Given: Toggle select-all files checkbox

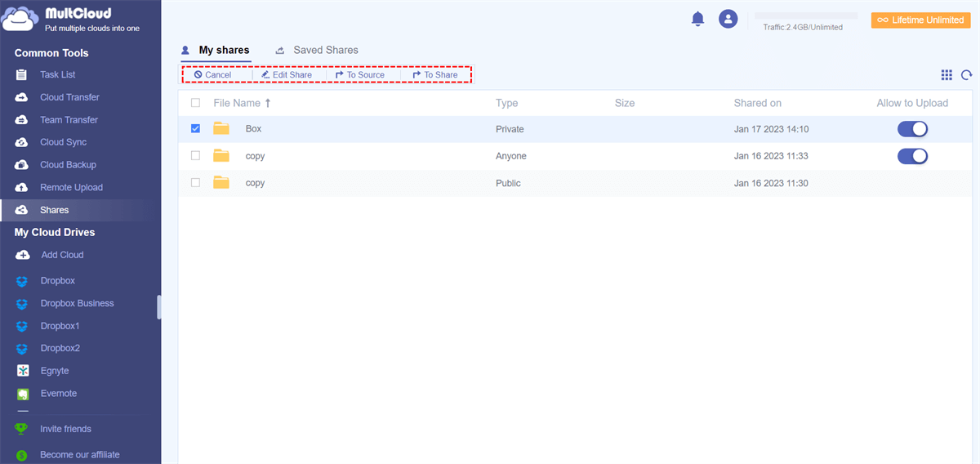Looking at the screenshot, I should tap(195, 103).
